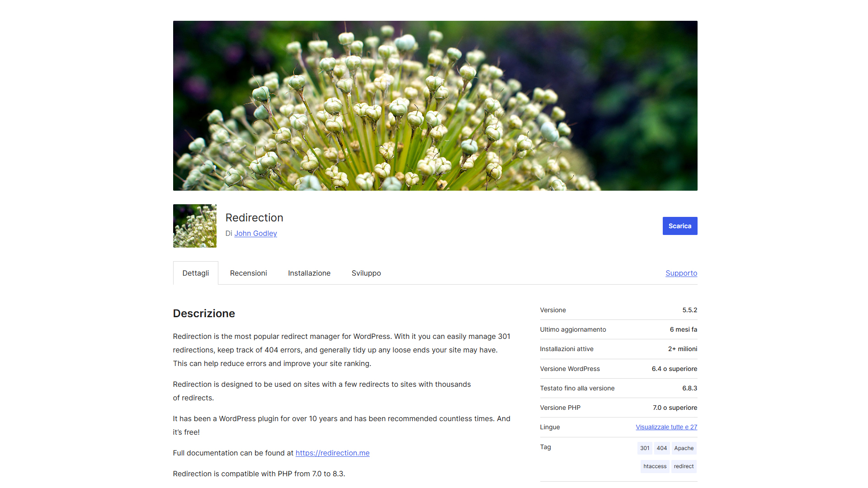Viewport: 868px width, 488px height.
Task: Click the version value 5.5.2
Action: pos(690,310)
